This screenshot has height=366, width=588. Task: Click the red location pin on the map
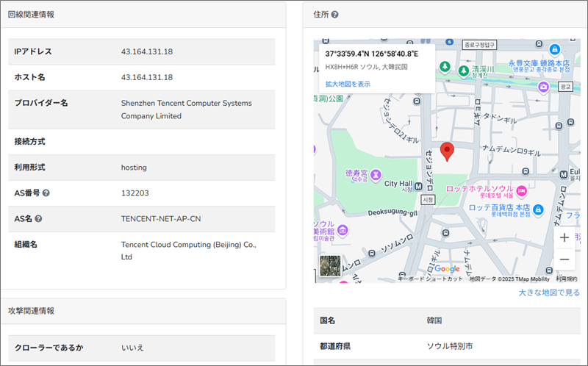(447, 151)
